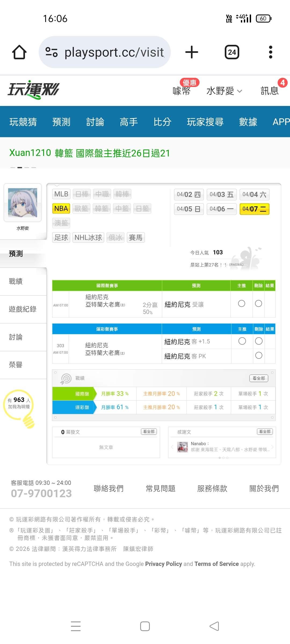Show previous 感謝文 with left chevron
This screenshot has width=290, height=644.
pyautogui.click(x=172, y=447)
